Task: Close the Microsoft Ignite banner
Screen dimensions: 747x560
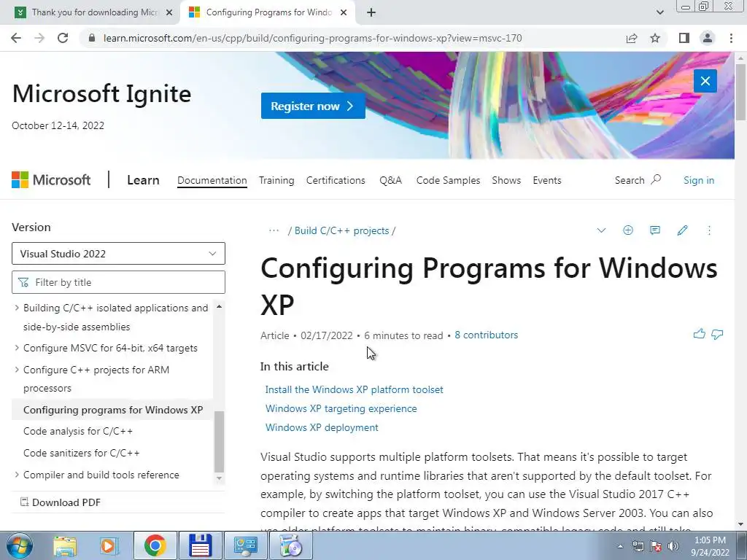Action: point(705,81)
